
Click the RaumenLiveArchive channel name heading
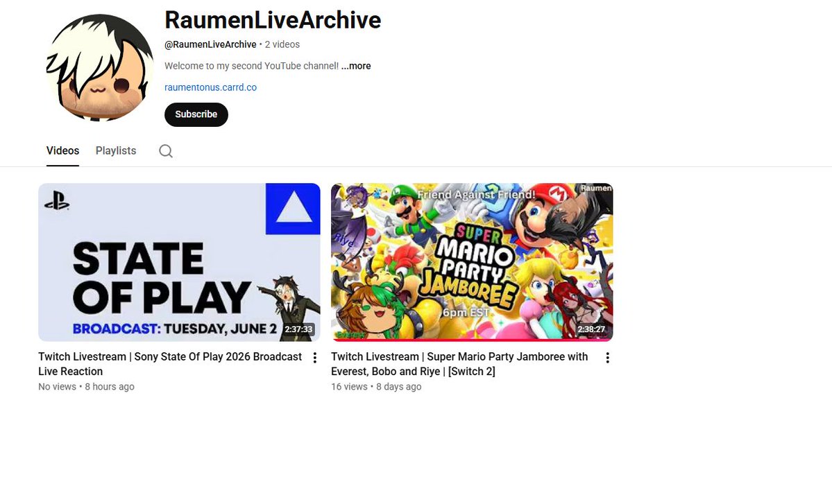tap(273, 20)
